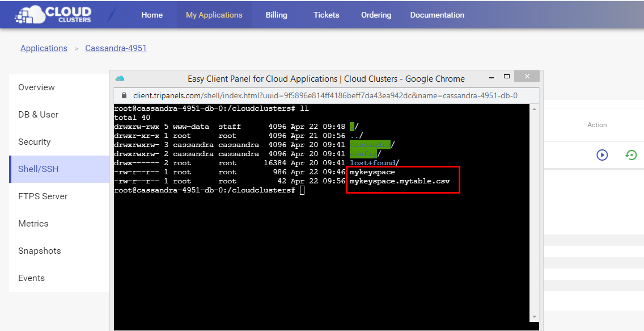
Task: Open Events in the sidebar
Action: pyautogui.click(x=59, y=278)
